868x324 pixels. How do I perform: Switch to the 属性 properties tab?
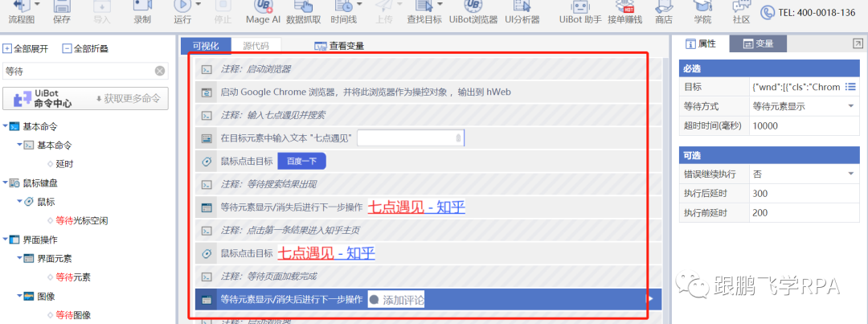pos(701,43)
